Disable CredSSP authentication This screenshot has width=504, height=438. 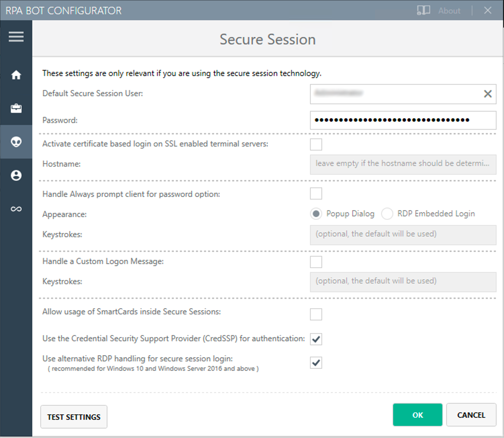316,339
